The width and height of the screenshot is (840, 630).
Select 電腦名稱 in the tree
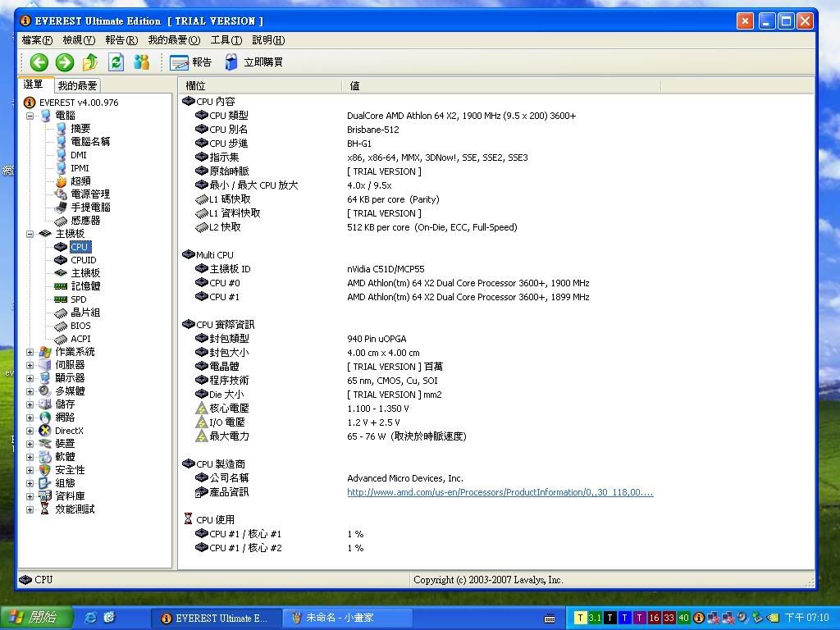pos(90,142)
